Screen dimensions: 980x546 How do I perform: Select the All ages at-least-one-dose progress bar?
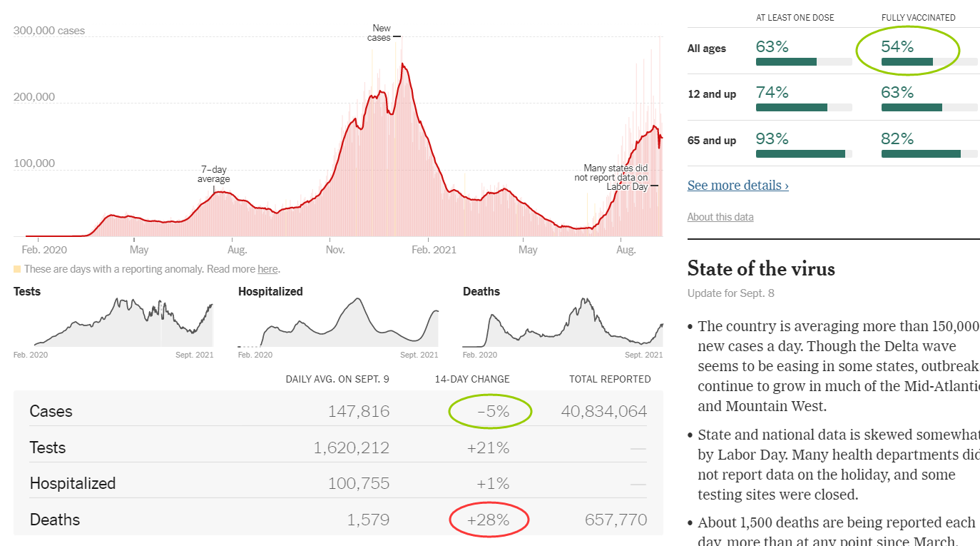click(x=804, y=62)
